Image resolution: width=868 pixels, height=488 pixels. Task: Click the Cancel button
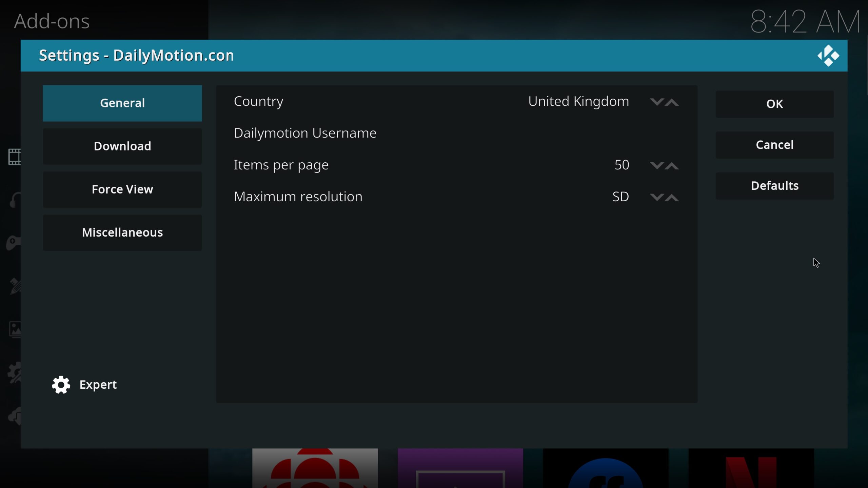click(774, 145)
